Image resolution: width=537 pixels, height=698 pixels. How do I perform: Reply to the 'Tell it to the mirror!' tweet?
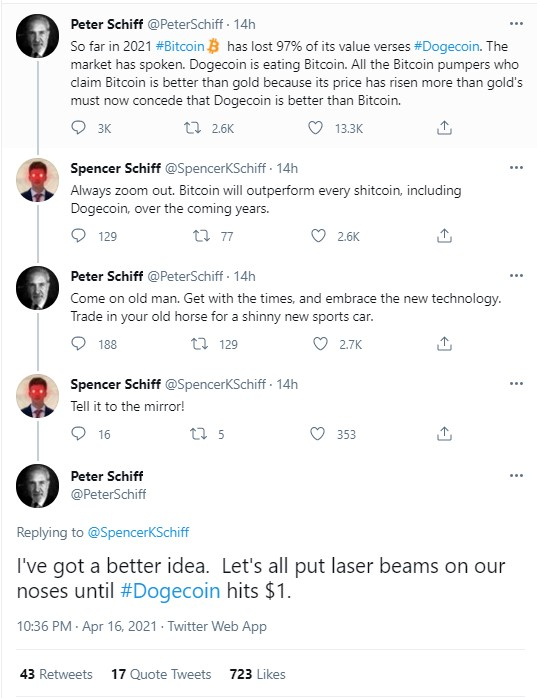tap(78, 434)
